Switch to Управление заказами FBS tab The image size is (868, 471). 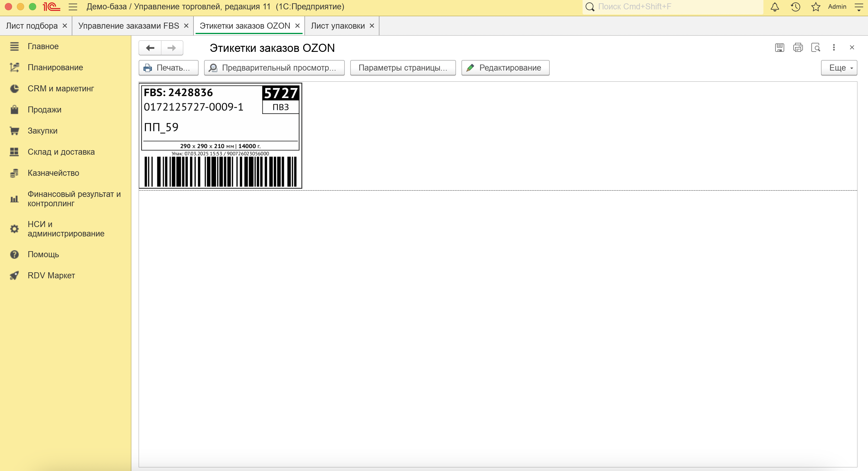(x=128, y=26)
